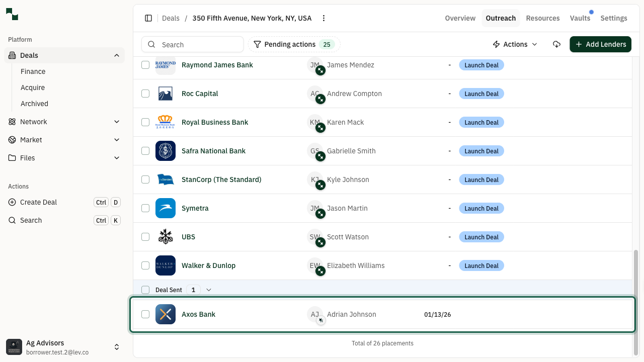
Task: Click the Market icon in the sidebar
Action: tap(12, 140)
